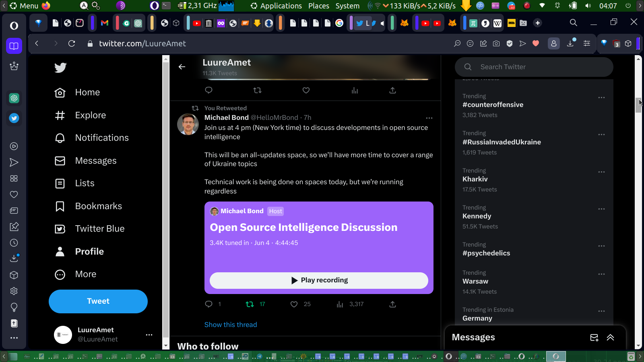Open Opera sidebar settings gear

point(14,291)
